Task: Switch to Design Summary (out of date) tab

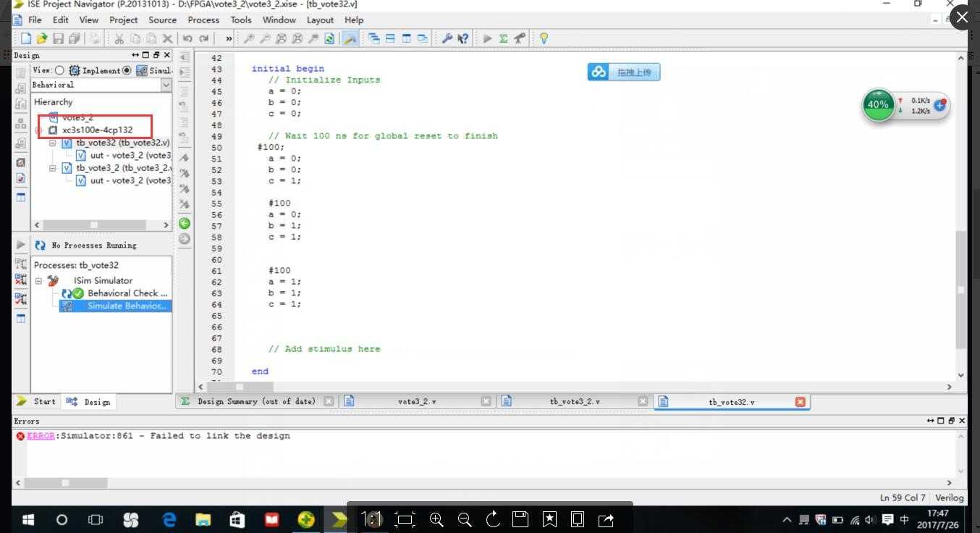Action: coord(257,401)
